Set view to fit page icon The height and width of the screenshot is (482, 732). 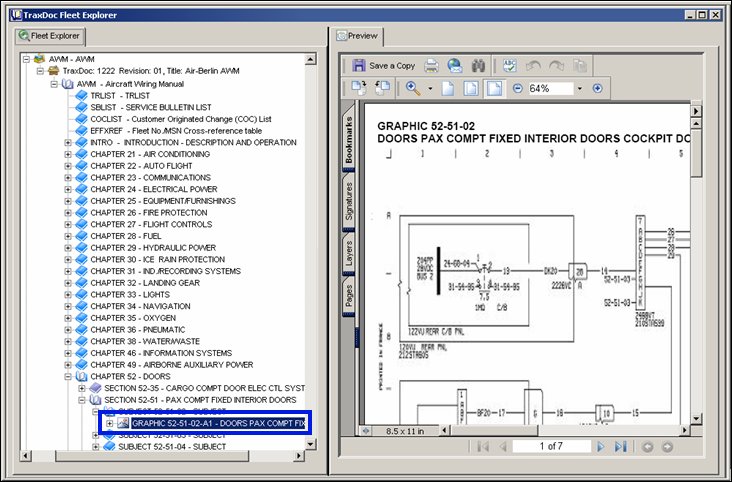click(471, 88)
